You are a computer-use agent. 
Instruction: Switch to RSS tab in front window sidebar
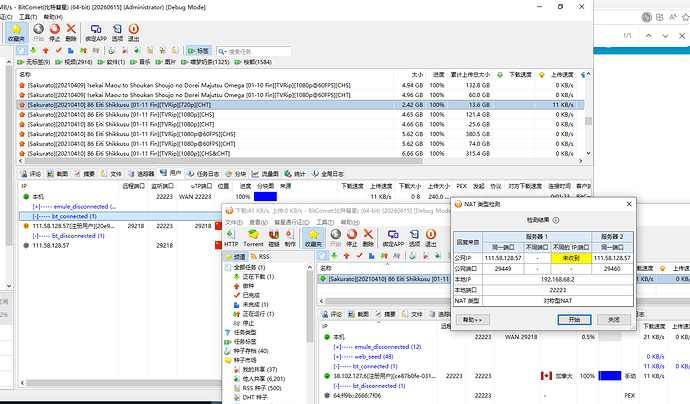(260, 257)
